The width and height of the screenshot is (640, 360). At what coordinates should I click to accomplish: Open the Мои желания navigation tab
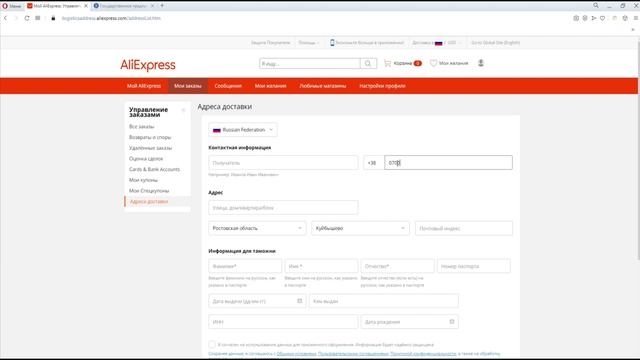tap(270, 86)
